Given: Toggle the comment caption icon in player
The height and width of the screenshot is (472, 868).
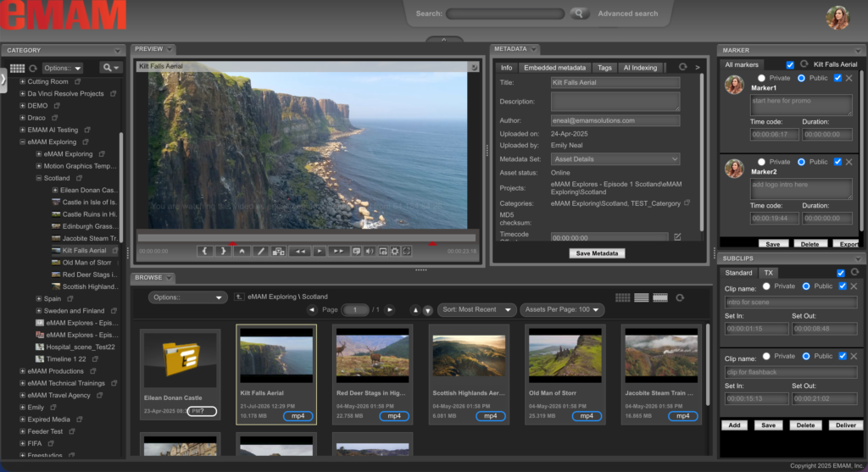Looking at the screenshot, I should coord(357,251).
